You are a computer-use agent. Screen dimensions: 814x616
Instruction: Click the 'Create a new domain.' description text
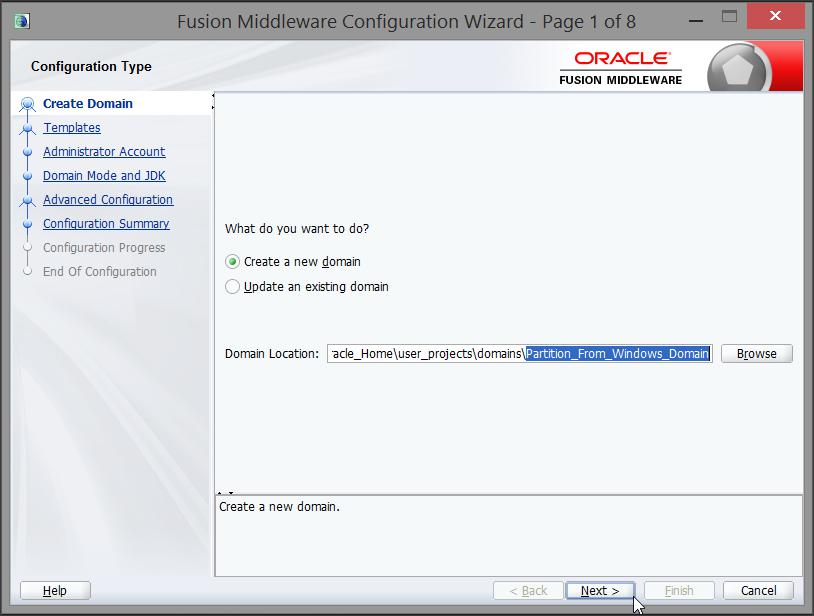279,507
